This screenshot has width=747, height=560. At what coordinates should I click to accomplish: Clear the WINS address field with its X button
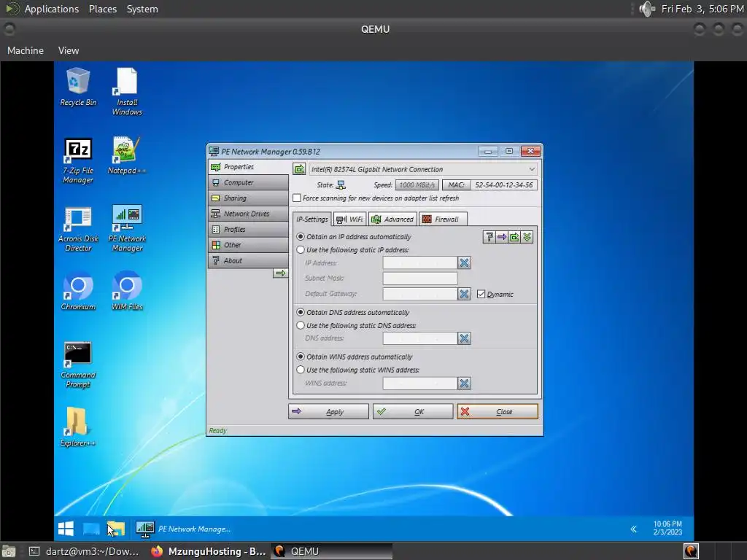464,383
